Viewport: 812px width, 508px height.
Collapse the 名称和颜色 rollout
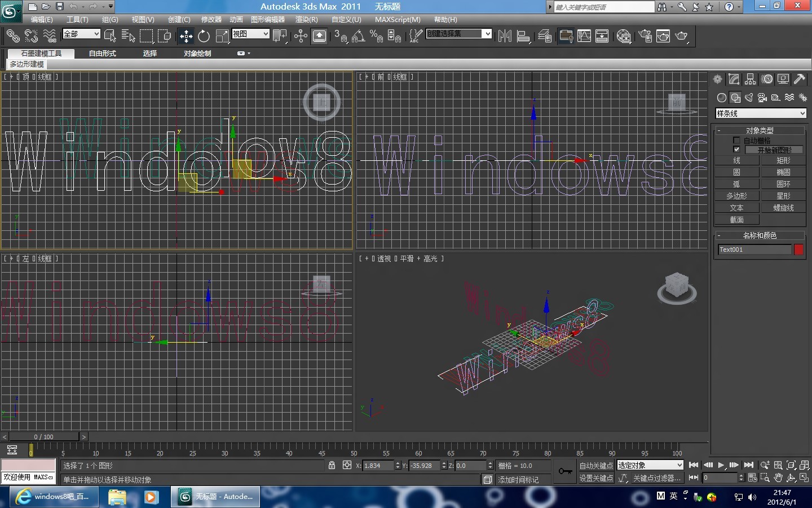click(760, 235)
